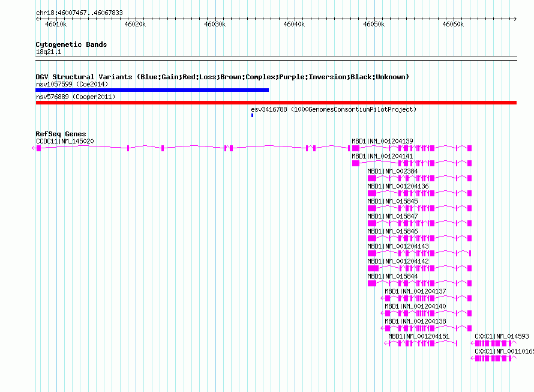Select MBD1|NM_001204139 transcript label

(x=382, y=141)
